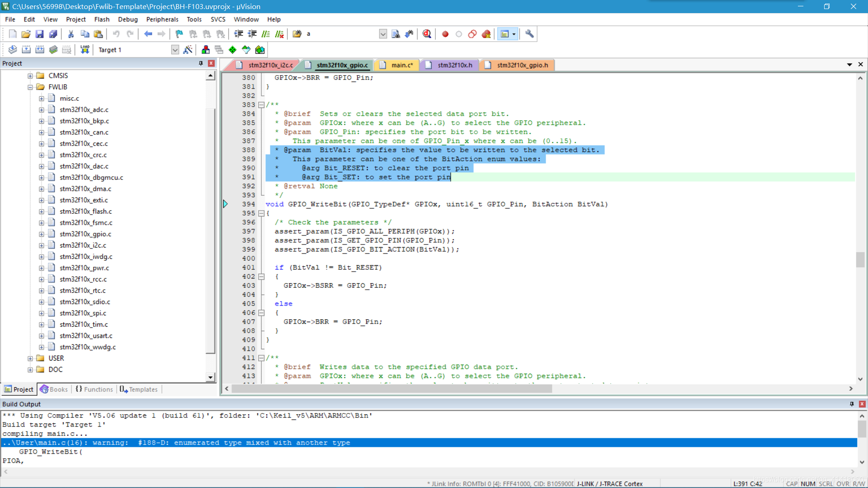Open the SVCS menu

tap(218, 19)
